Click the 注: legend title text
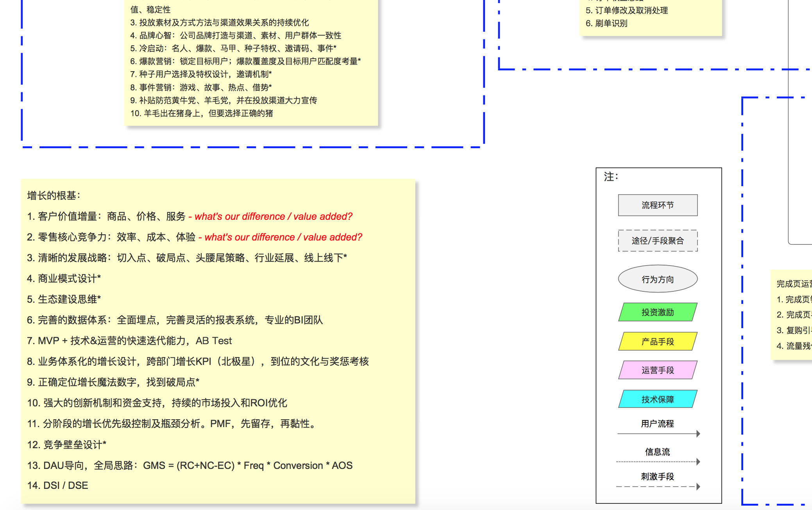This screenshot has height=510, width=812. [611, 177]
